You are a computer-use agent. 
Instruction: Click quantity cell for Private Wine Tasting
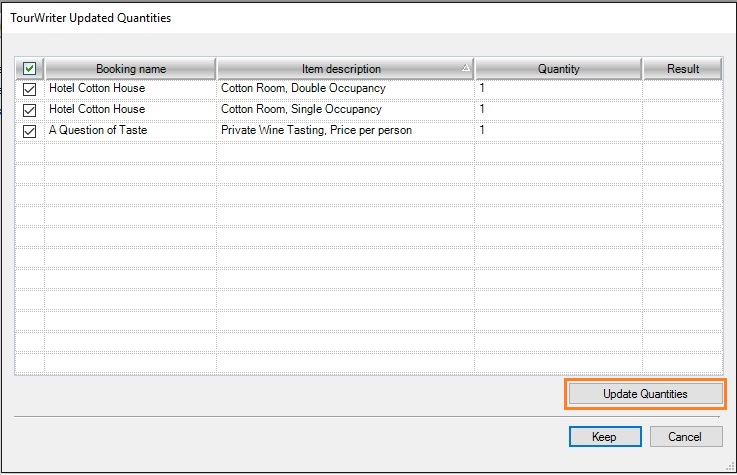point(558,131)
